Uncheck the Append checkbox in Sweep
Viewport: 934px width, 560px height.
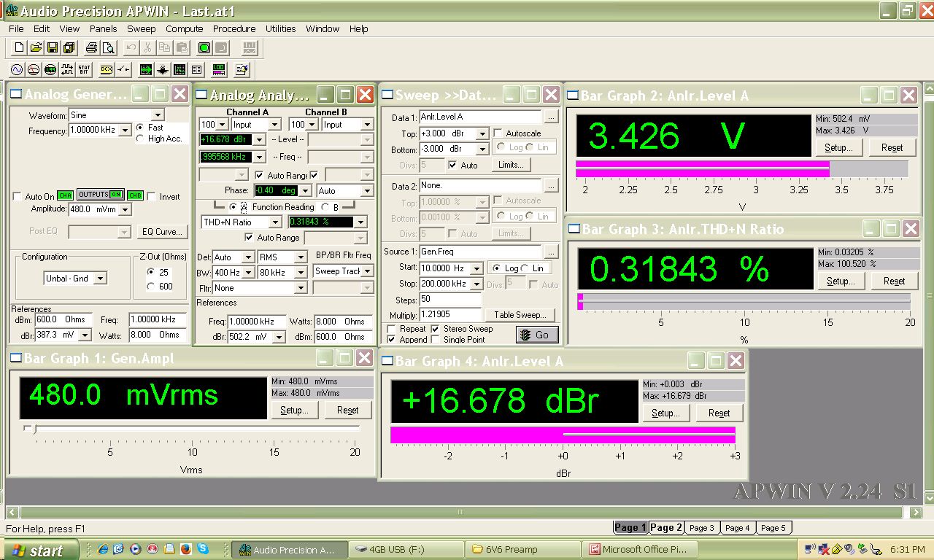392,340
